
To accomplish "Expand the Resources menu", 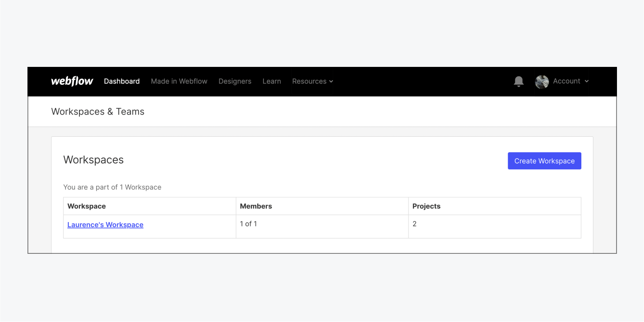I will [312, 81].
